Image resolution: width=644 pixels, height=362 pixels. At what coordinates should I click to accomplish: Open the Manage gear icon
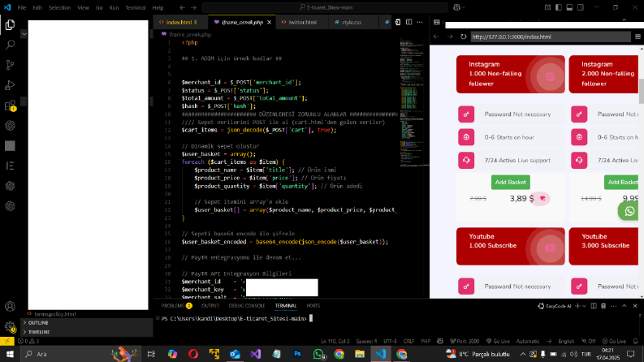pos(10,327)
